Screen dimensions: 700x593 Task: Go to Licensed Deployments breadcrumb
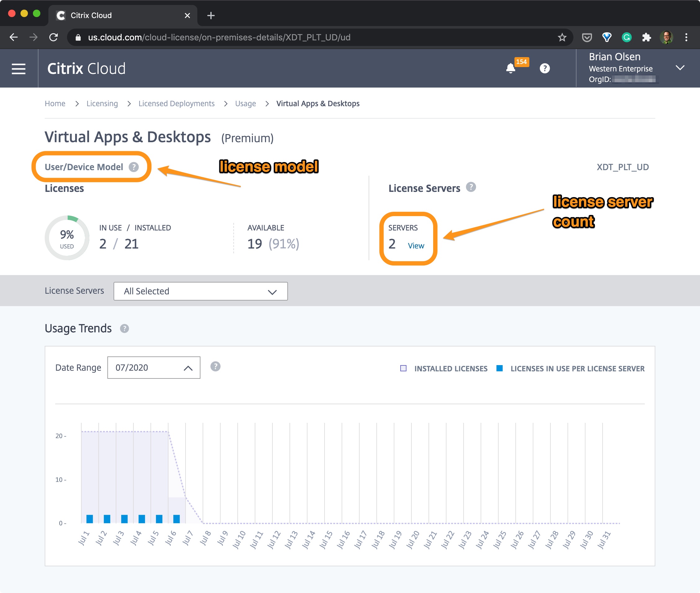(x=176, y=103)
